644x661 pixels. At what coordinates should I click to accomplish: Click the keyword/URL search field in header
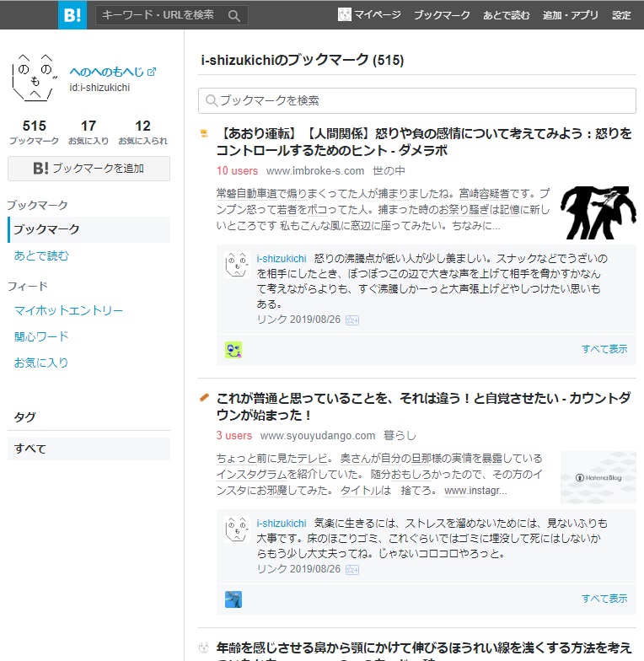(x=172, y=15)
